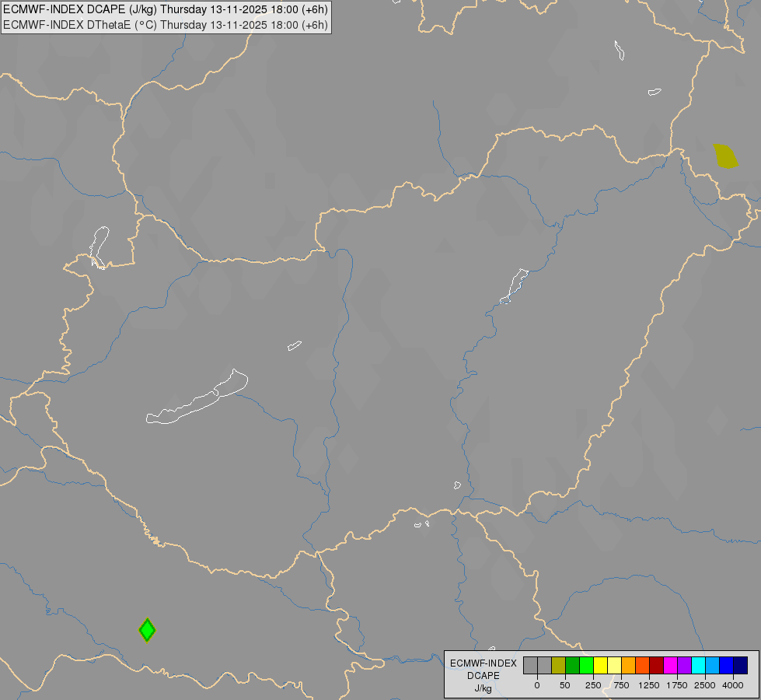Click the J/kg unit label in legend

[483, 688]
